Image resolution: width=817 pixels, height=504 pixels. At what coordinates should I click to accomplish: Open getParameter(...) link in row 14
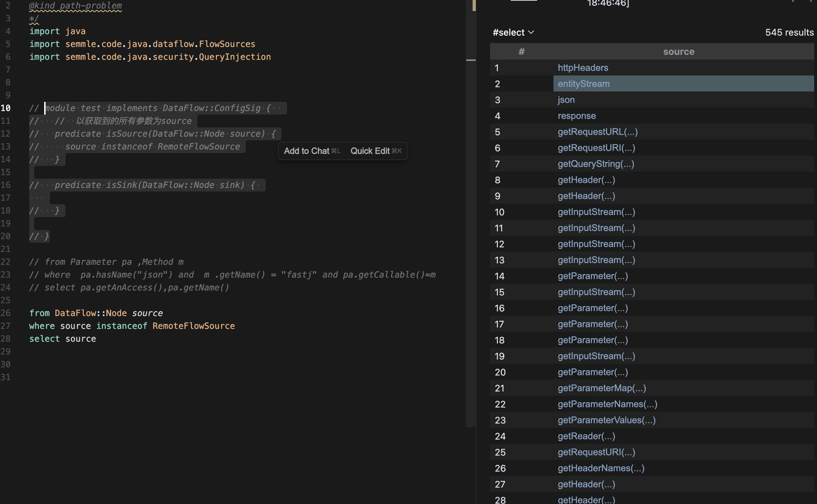click(x=593, y=276)
